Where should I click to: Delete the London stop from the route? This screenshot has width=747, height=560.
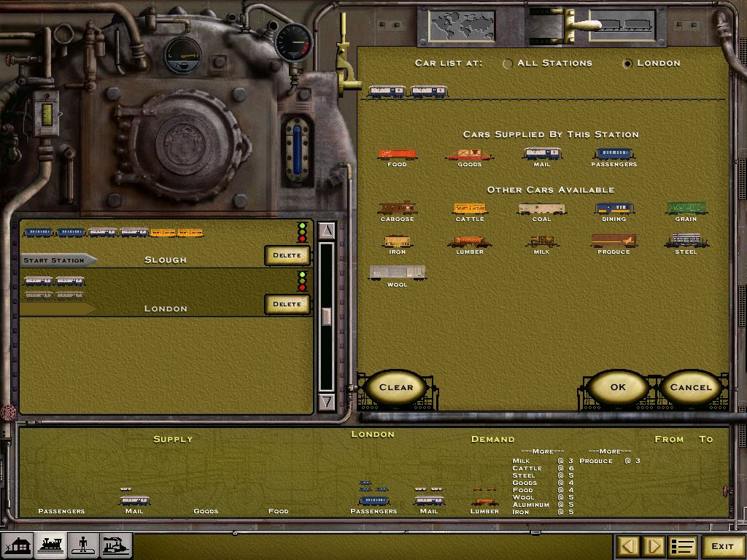point(287,304)
